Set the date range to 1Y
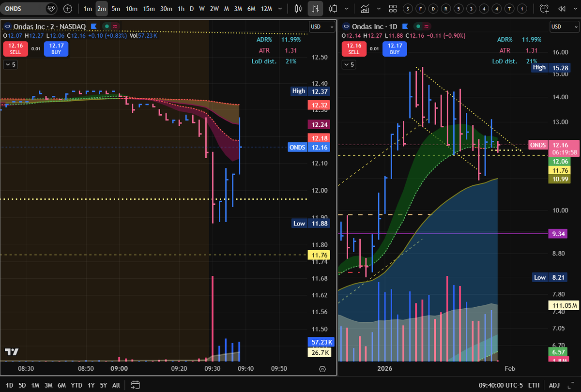 91,385
